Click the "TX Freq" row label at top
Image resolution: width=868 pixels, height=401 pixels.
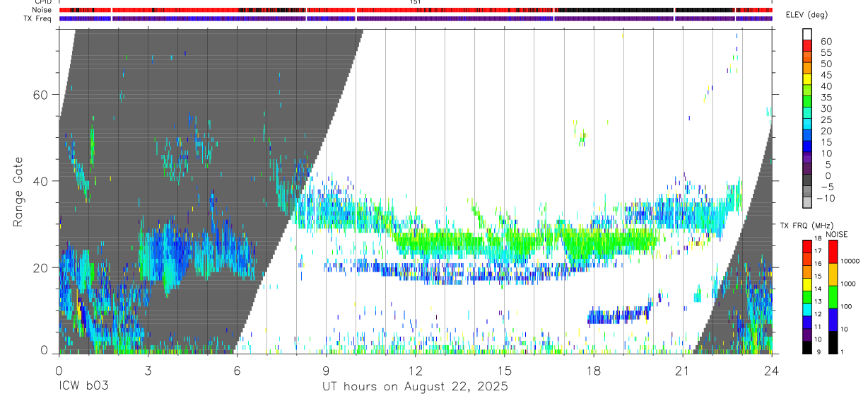38,18
